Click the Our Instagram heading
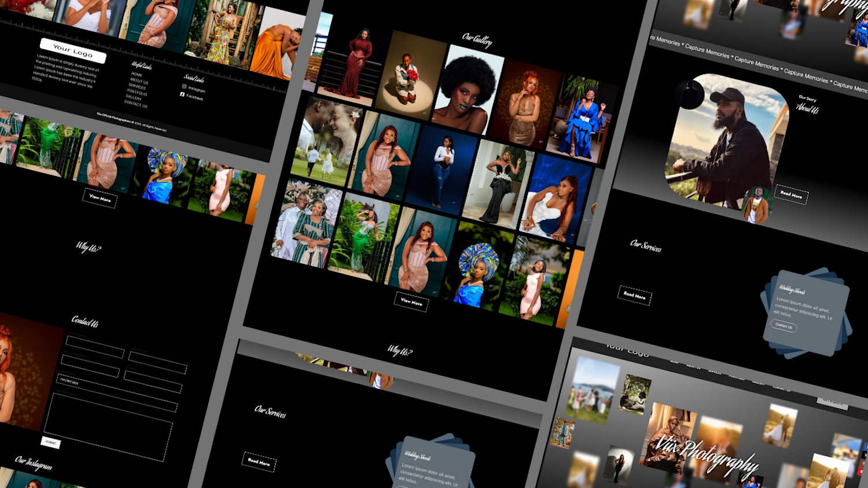Image resolution: width=868 pixels, height=488 pixels. pyautogui.click(x=34, y=463)
